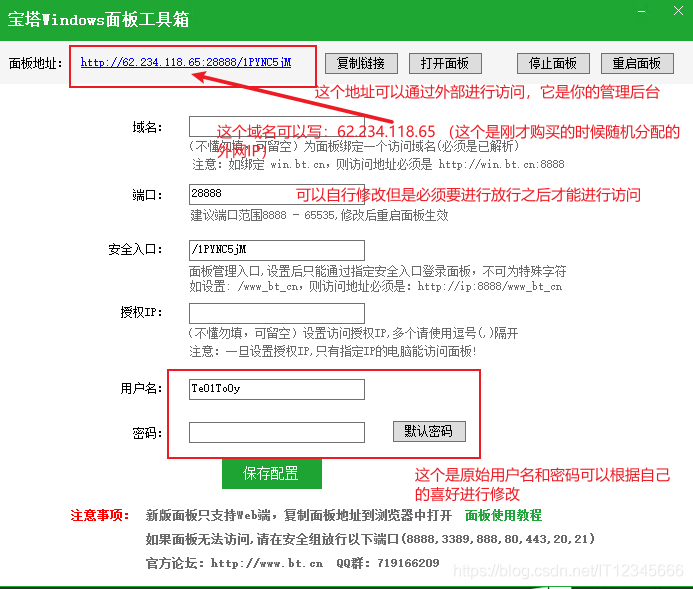Click the 用户名 field with Te01To0y

(277, 389)
